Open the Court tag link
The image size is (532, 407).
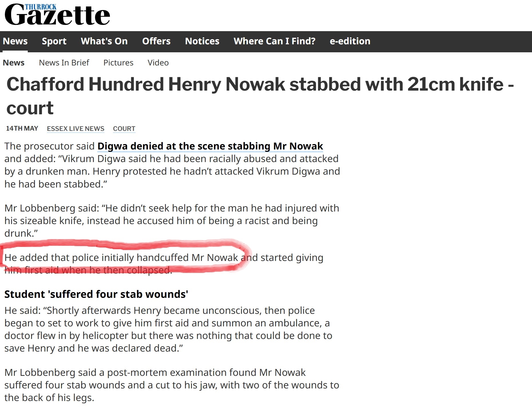124,129
